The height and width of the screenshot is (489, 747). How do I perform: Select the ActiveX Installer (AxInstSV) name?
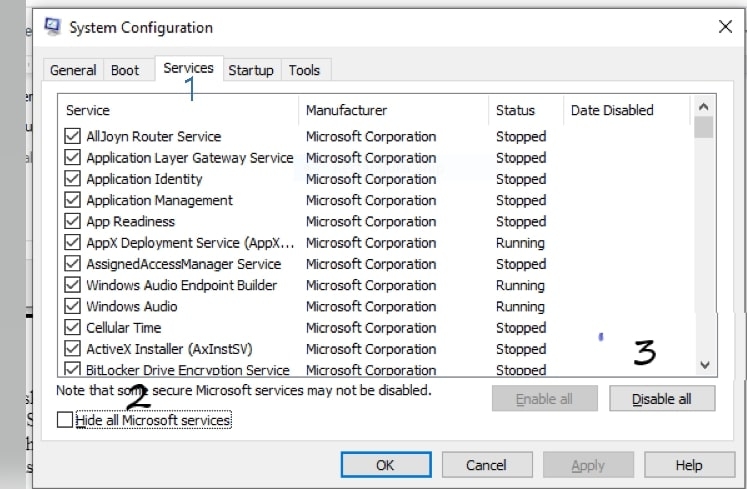169,349
